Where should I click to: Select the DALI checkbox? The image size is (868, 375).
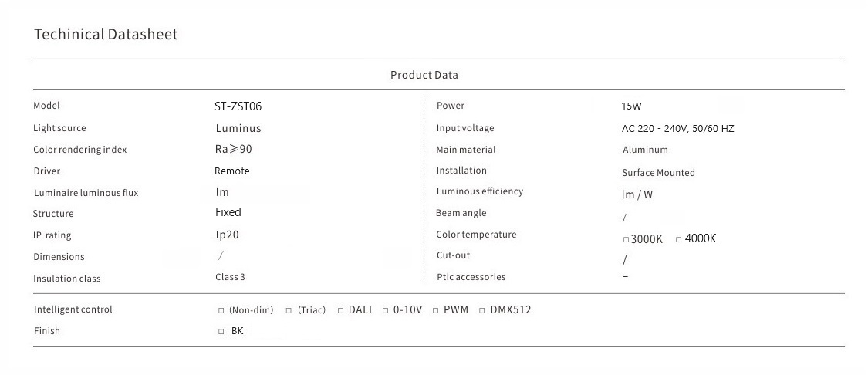[340, 310]
